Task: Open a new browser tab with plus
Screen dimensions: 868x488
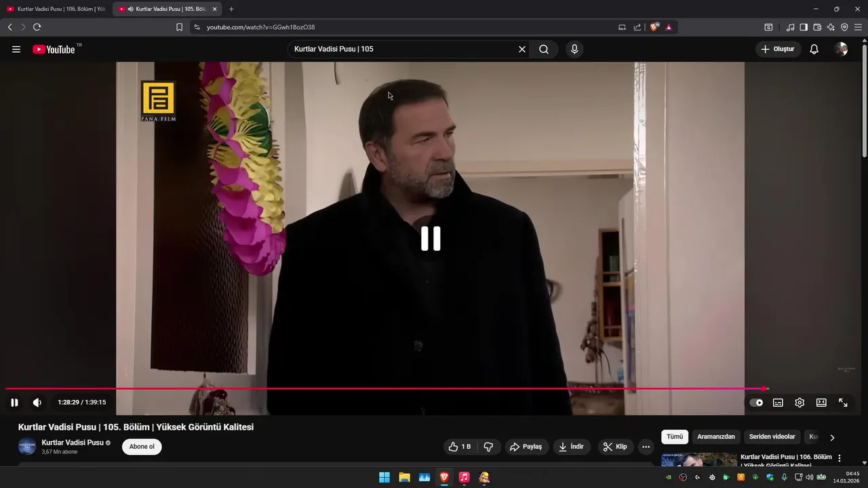Action: [231, 9]
